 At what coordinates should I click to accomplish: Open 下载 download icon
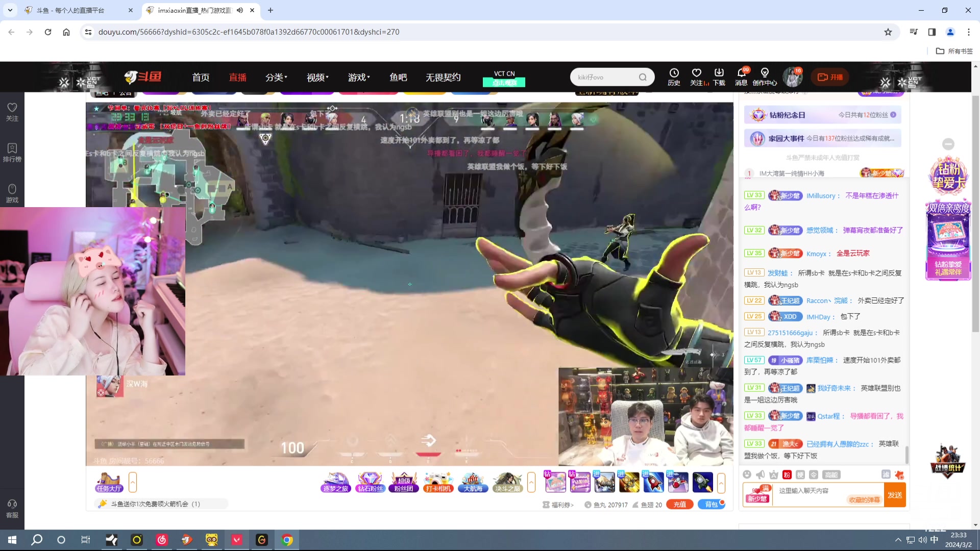pos(719,77)
